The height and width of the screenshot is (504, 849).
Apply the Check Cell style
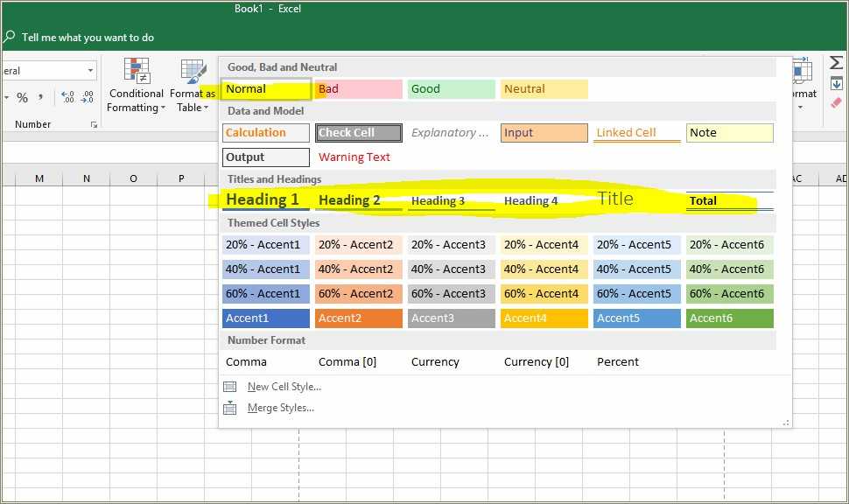click(358, 132)
